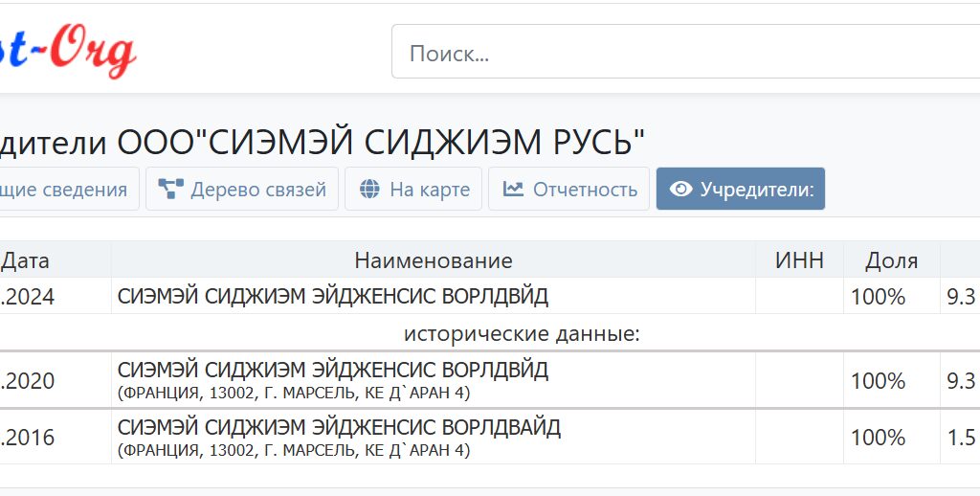Switch to the Дерево связей tab

pos(257,190)
